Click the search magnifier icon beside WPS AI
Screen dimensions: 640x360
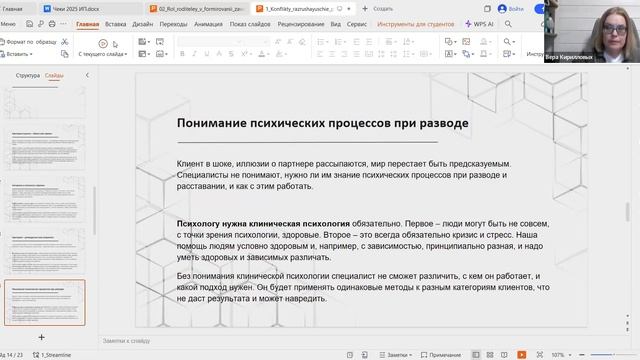[x=508, y=24]
